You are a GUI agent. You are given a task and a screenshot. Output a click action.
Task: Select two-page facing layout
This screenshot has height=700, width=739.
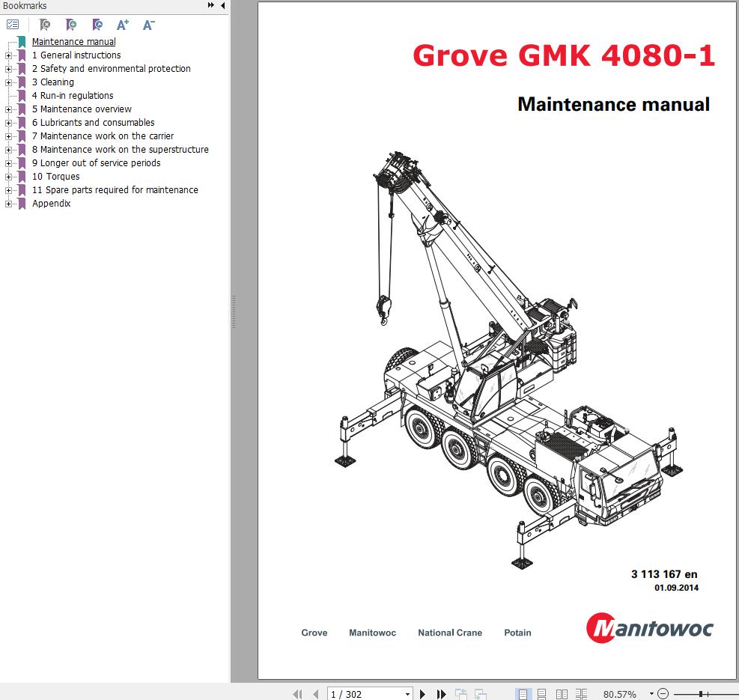point(562,694)
